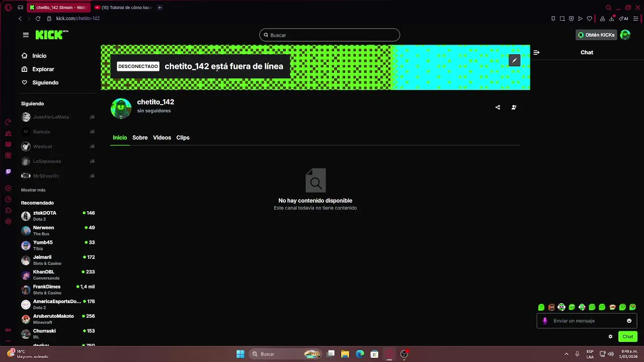
Task: Collapse the chat panel with arrow icon
Action: click(x=536, y=52)
